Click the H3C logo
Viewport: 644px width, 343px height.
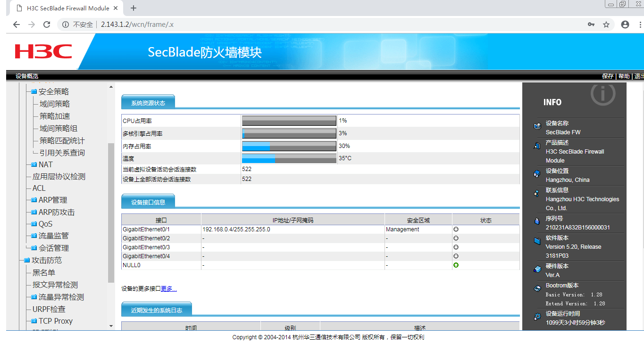43,51
